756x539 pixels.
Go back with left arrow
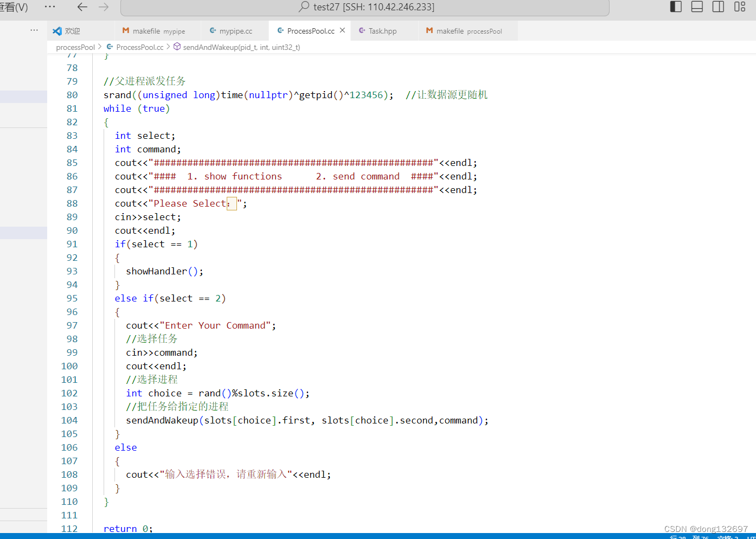(x=82, y=7)
